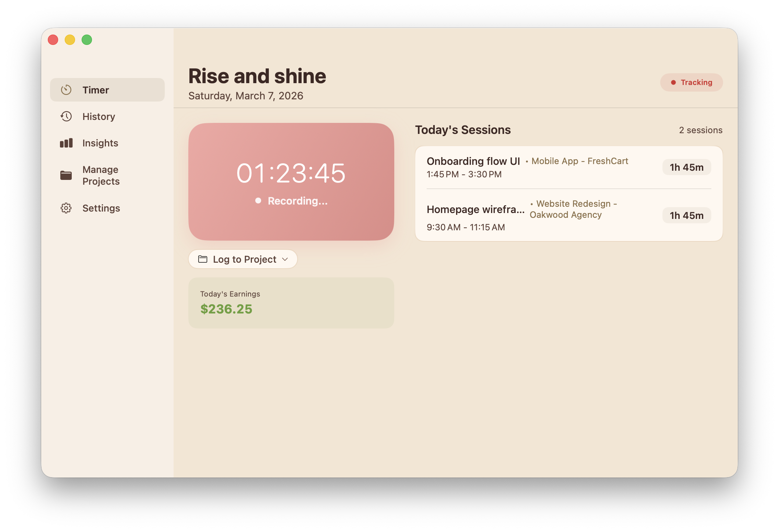Viewport: 779px width, 532px height.
Task: Click the Mobile App - FreshCart project label
Action: point(580,161)
